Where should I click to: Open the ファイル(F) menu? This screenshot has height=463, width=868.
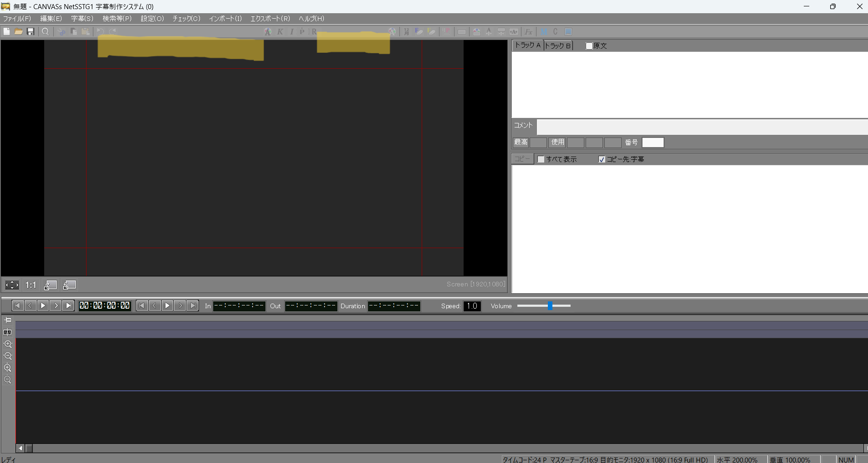tap(17, 19)
